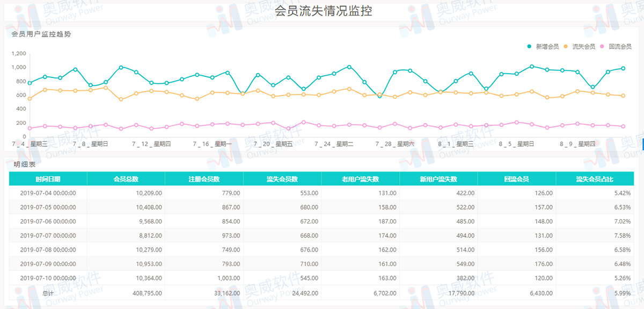Select the 2019-07-09 00:00:00 date cell
Image resolution: width=644 pixels, height=309 pixels.
(x=48, y=264)
